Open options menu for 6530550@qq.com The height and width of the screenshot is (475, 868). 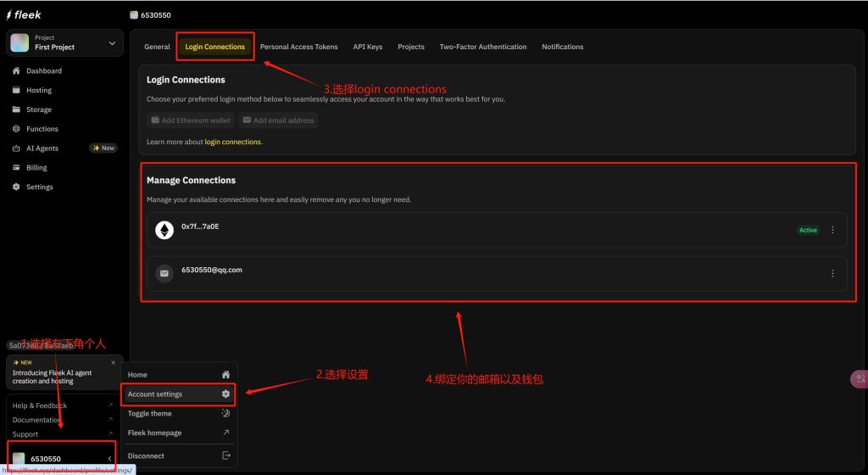(832, 273)
